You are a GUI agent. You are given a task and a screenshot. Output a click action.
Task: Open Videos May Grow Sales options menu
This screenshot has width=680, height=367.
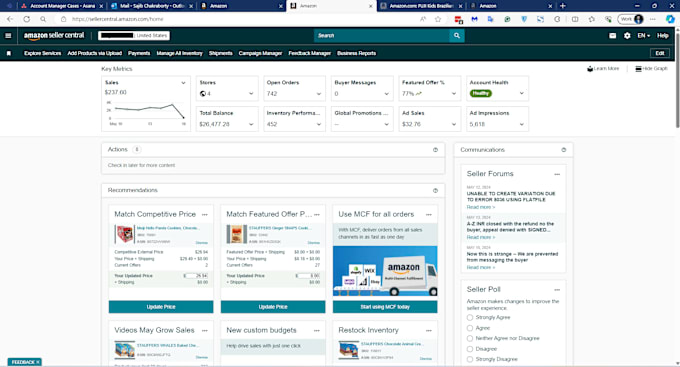point(205,331)
